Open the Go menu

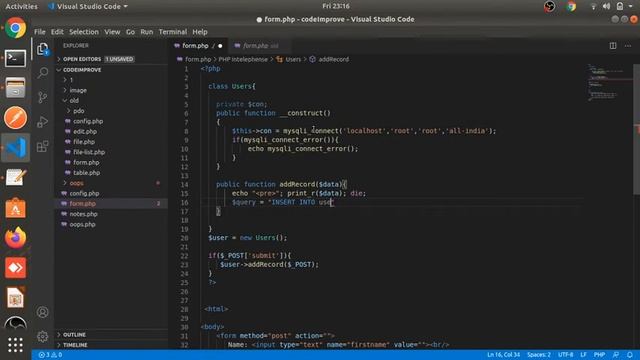(x=130, y=32)
